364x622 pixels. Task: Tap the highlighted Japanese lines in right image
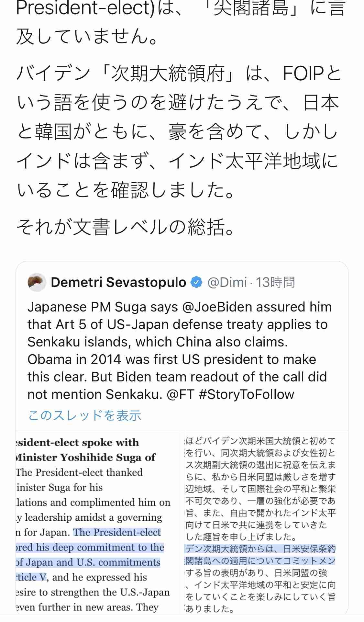(x=260, y=555)
